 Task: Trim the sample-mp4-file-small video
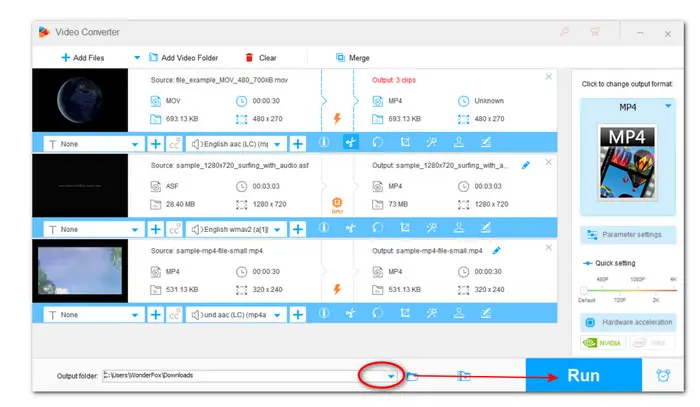click(x=351, y=313)
